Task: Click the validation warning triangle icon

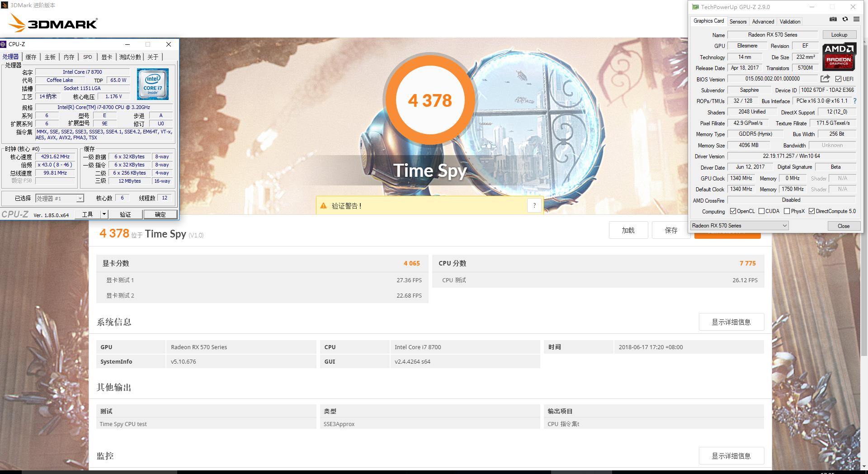Action: pyautogui.click(x=323, y=206)
